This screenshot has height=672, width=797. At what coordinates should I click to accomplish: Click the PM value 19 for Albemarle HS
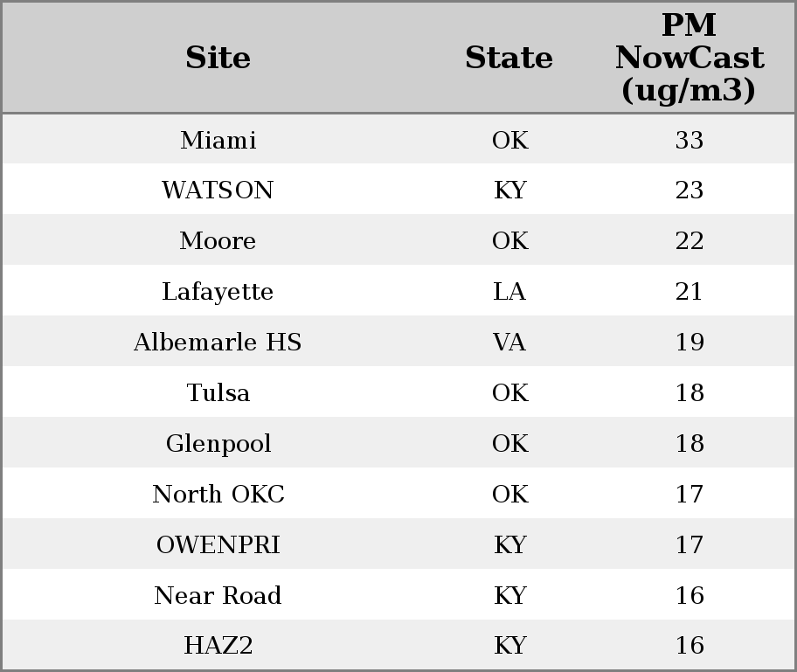pyautogui.click(x=689, y=343)
